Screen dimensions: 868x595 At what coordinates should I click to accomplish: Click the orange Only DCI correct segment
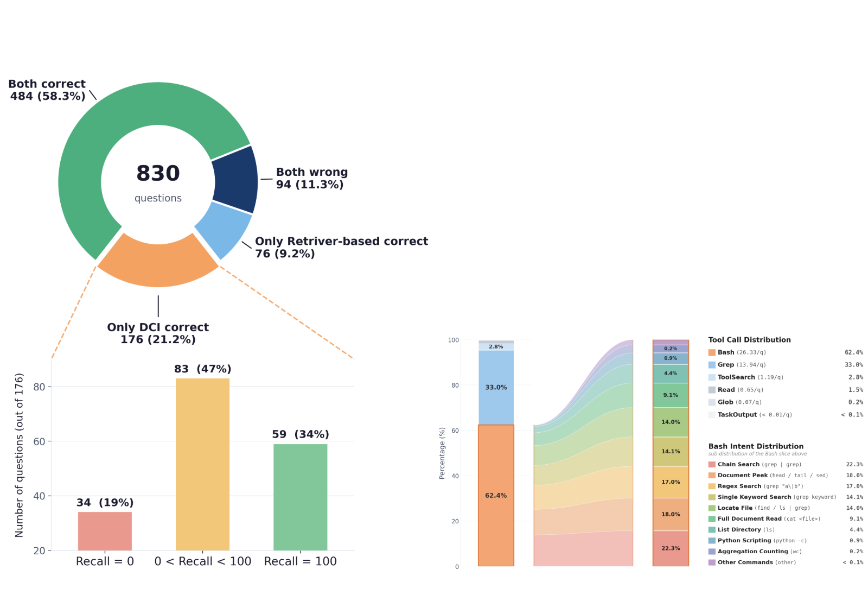[x=158, y=265]
